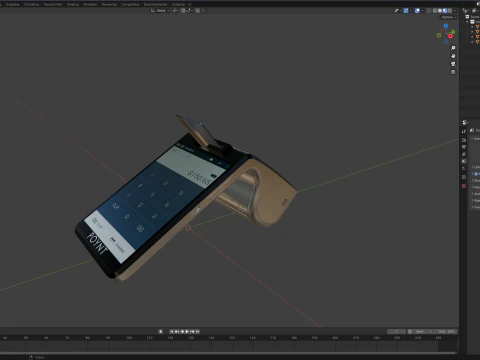
Task: Open the object types visibility popover
Action: [397, 11]
